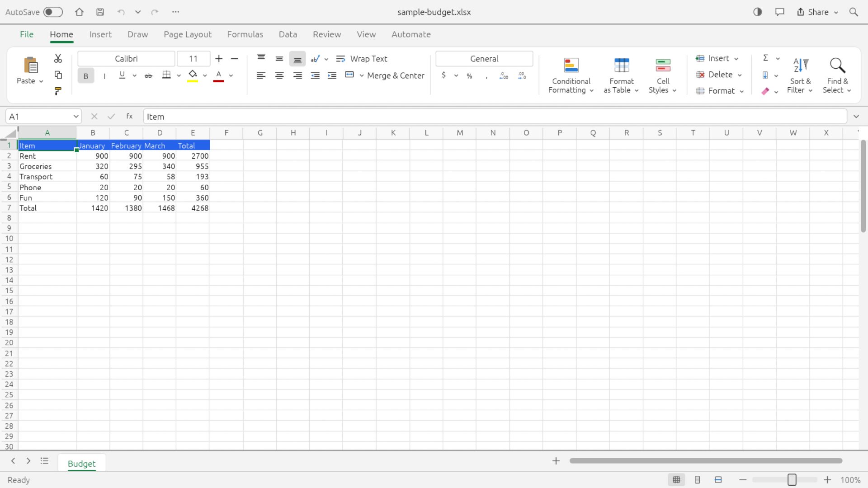Increase font size with plus icon
This screenshot has width=868, height=488.
219,59
